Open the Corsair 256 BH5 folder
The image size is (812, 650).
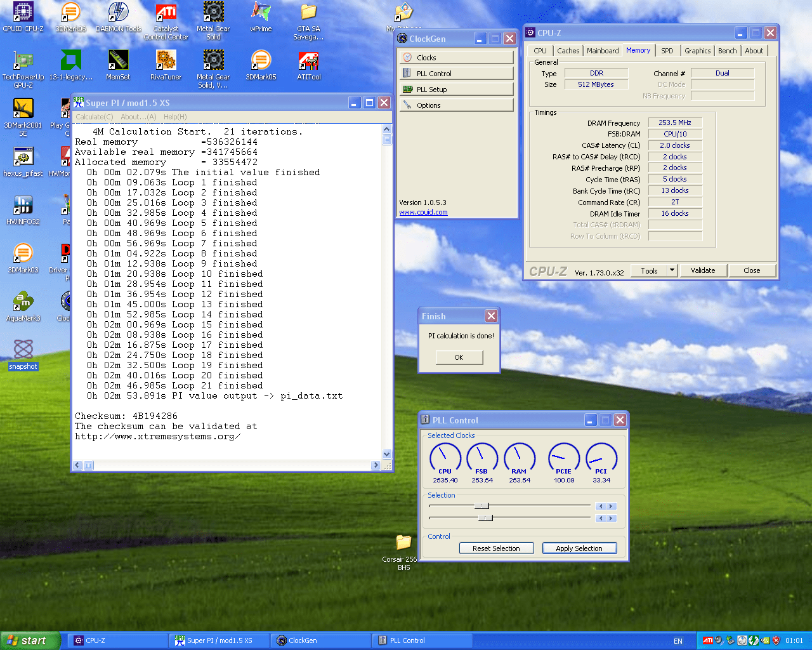click(403, 552)
